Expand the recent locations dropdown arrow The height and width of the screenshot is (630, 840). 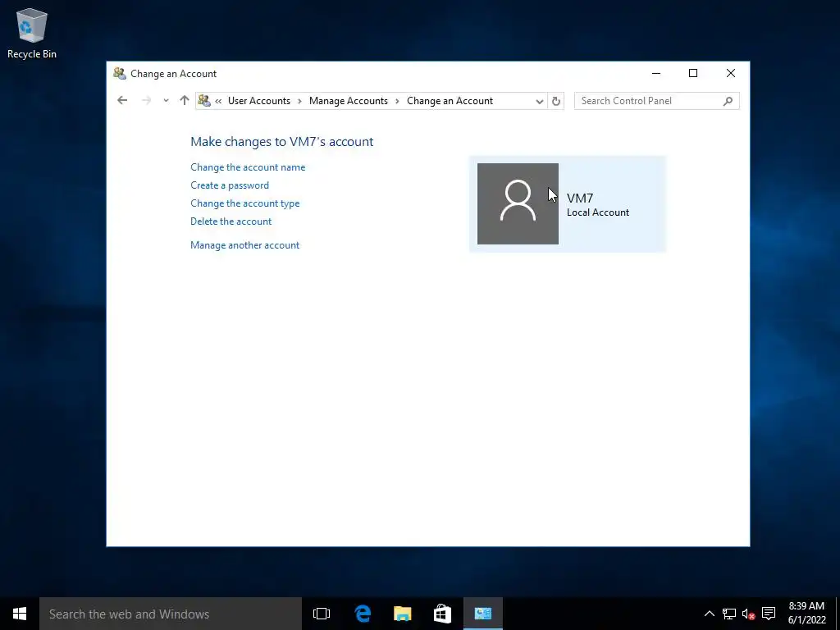coord(166,100)
